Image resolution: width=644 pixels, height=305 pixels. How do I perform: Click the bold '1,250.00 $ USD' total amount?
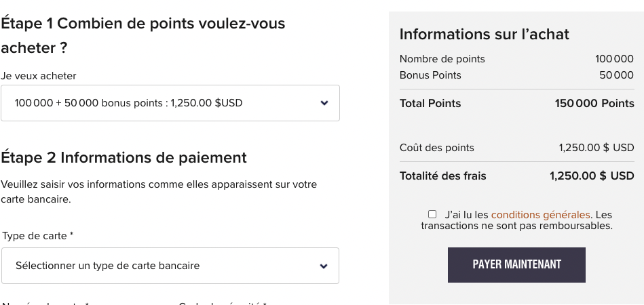coord(592,176)
